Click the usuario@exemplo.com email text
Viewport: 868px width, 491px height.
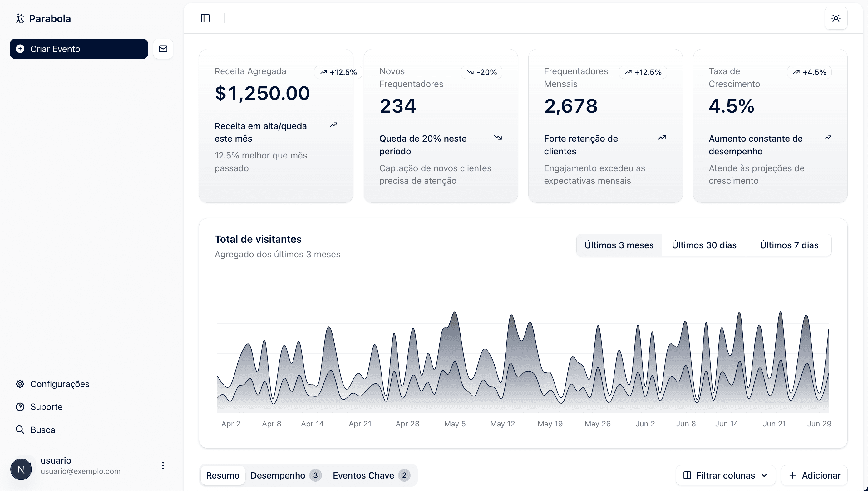(x=81, y=471)
